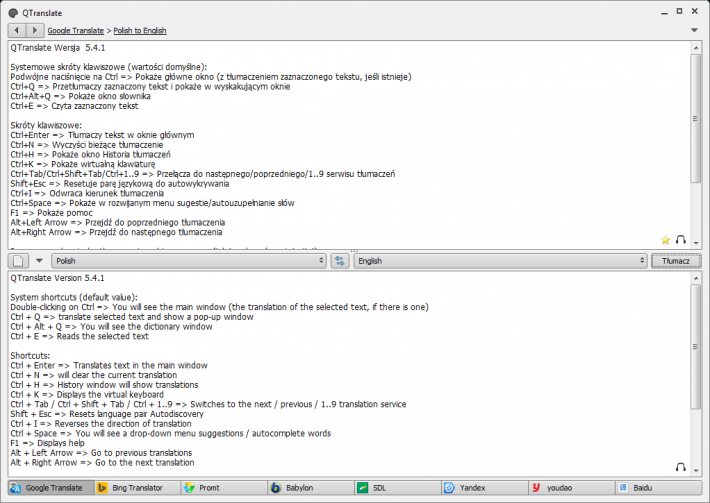Viewport: 710px width, 503px height.
Task: Click the line 'F1 => Pokaże pomoc'
Action: tap(52, 213)
